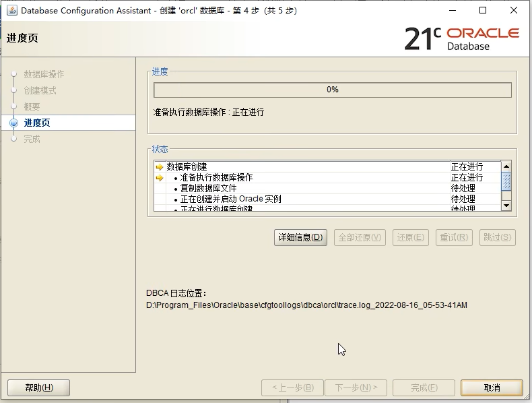Click the status list scroll down arrow
This screenshot has width=532, height=403.
(x=506, y=206)
